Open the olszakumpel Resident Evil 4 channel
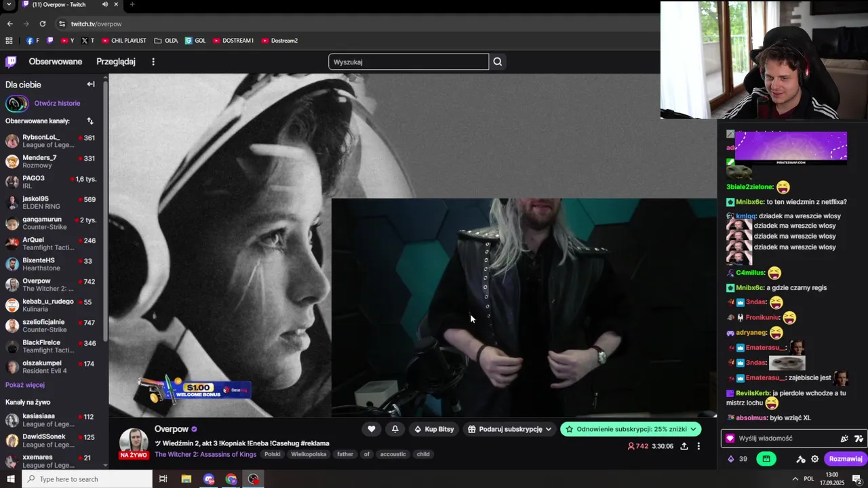Viewport: 868px width, 488px height. (53, 367)
